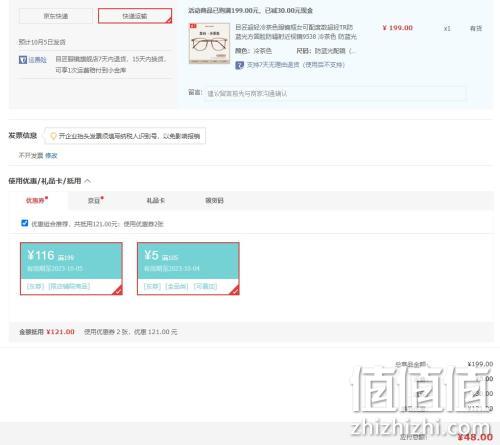Switch to the 优惠券 tab
500x445 pixels.
click(x=35, y=200)
